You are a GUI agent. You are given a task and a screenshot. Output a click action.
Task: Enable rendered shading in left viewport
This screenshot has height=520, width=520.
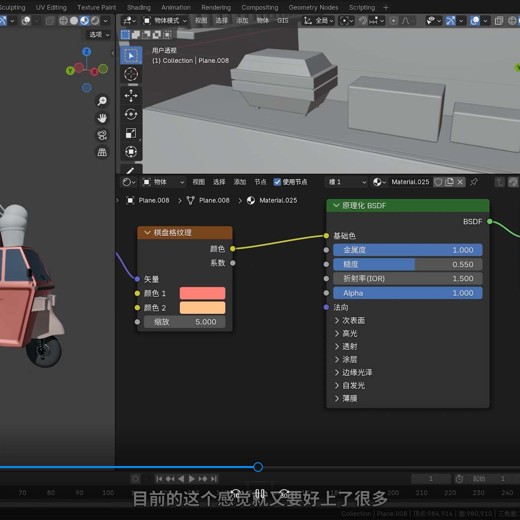pos(95,21)
